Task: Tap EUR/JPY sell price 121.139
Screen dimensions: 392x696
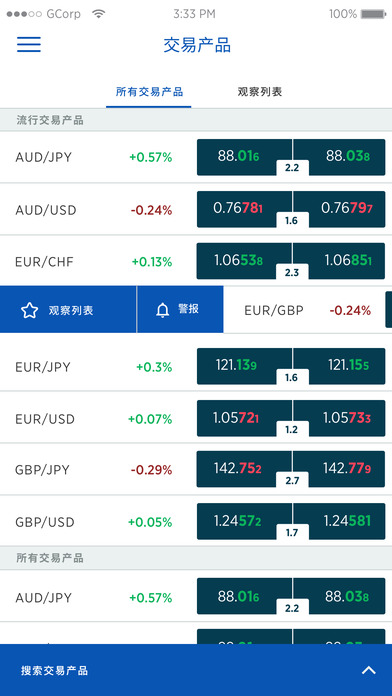Action: coord(244,366)
